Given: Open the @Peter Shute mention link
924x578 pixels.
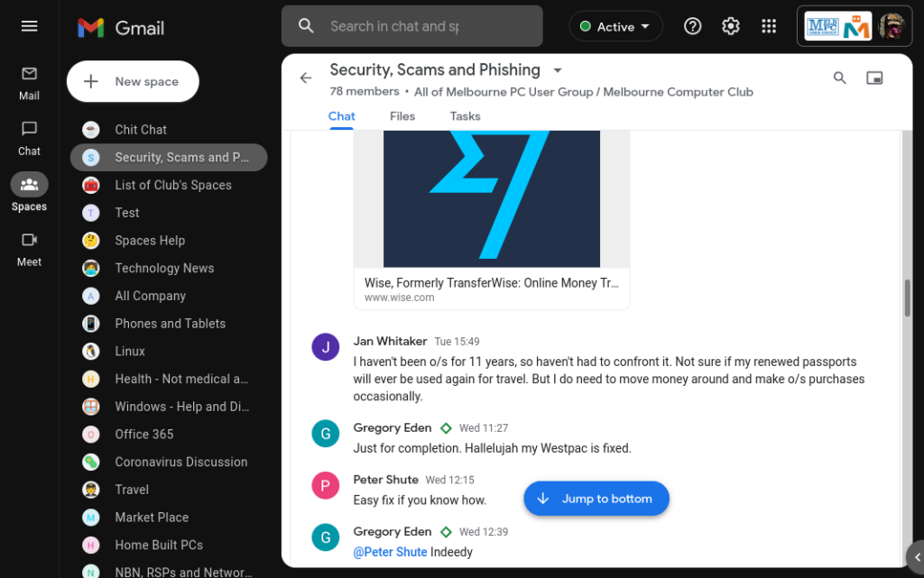Looking at the screenshot, I should coord(390,552).
